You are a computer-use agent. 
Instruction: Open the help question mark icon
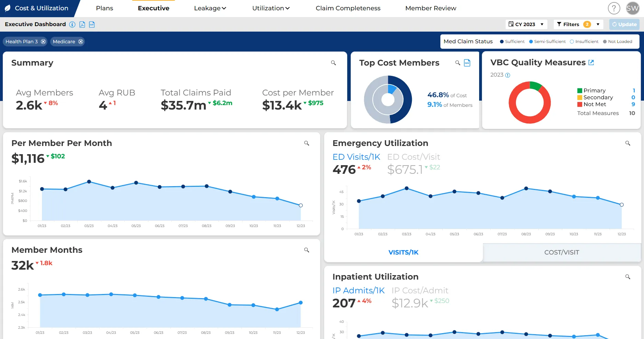click(614, 8)
